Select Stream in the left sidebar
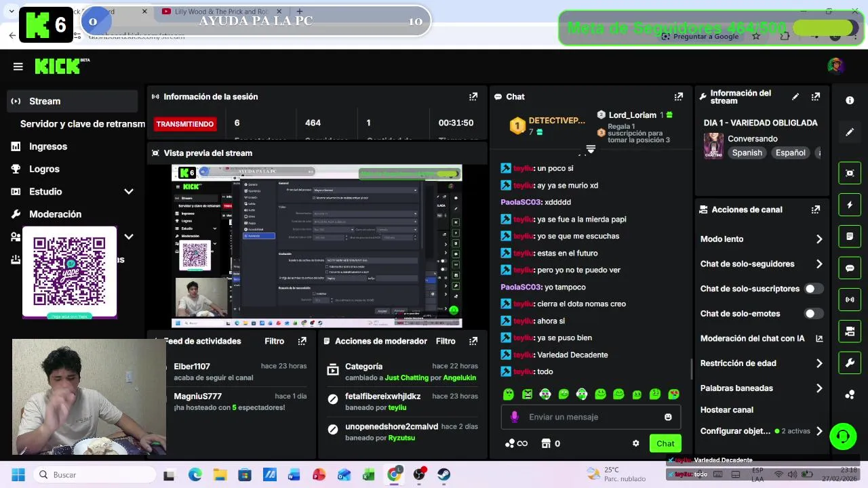The height and width of the screenshot is (488, 868). 72,101
